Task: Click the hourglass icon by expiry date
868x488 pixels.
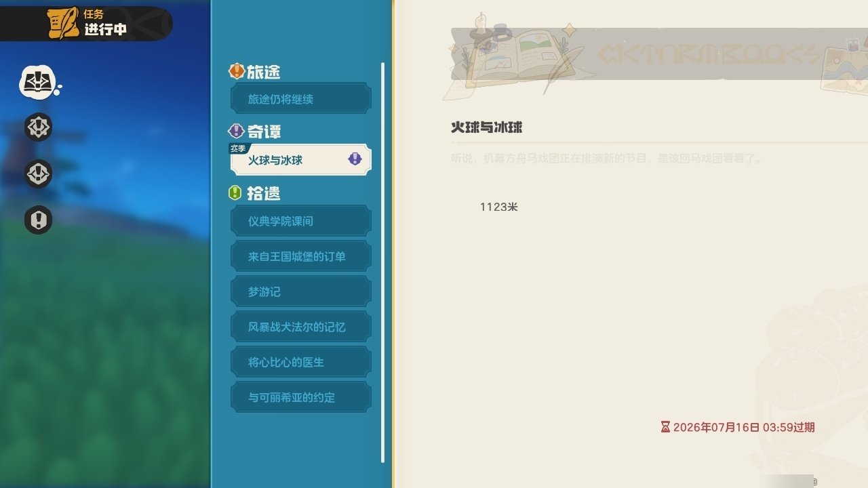Action: click(665, 427)
